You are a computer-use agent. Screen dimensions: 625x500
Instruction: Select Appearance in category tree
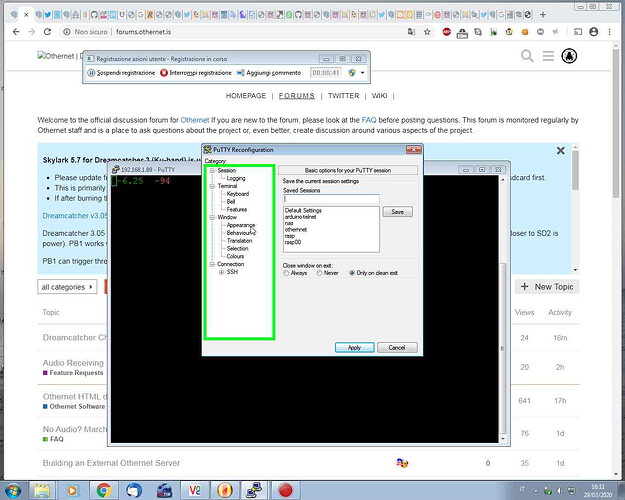(240, 225)
